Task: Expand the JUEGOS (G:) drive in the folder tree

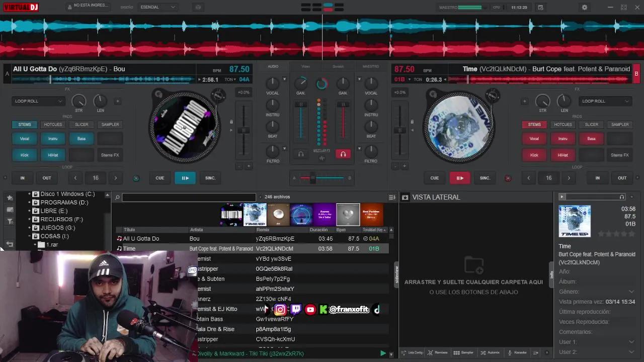Action: pyautogui.click(x=29, y=228)
